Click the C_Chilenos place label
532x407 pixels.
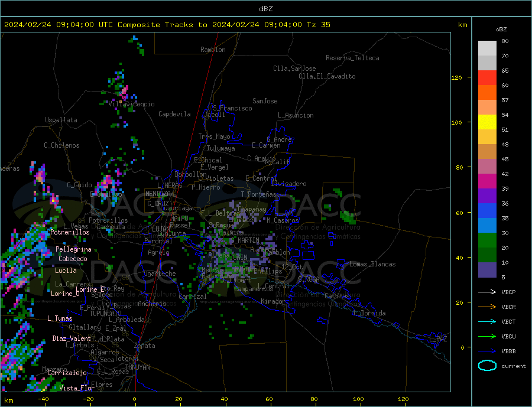pos(61,145)
